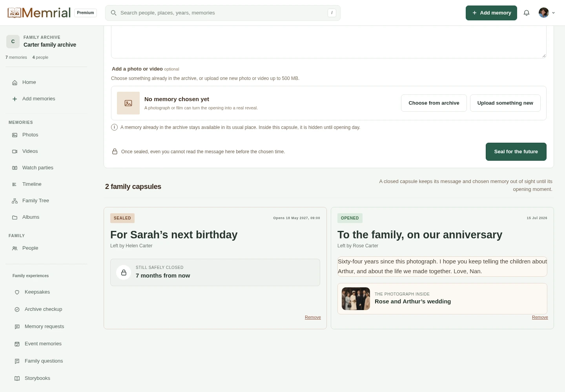
Task: Remove the anniversary capsule
Action: coord(540,318)
